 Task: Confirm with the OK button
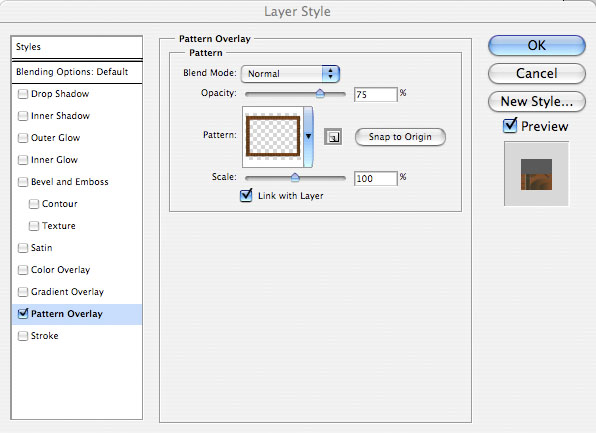[x=536, y=46]
